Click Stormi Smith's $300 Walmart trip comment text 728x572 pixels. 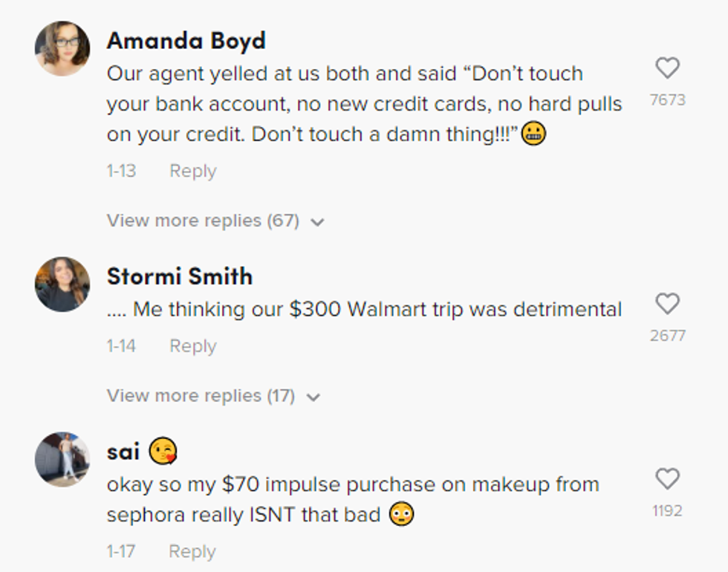coord(364,310)
